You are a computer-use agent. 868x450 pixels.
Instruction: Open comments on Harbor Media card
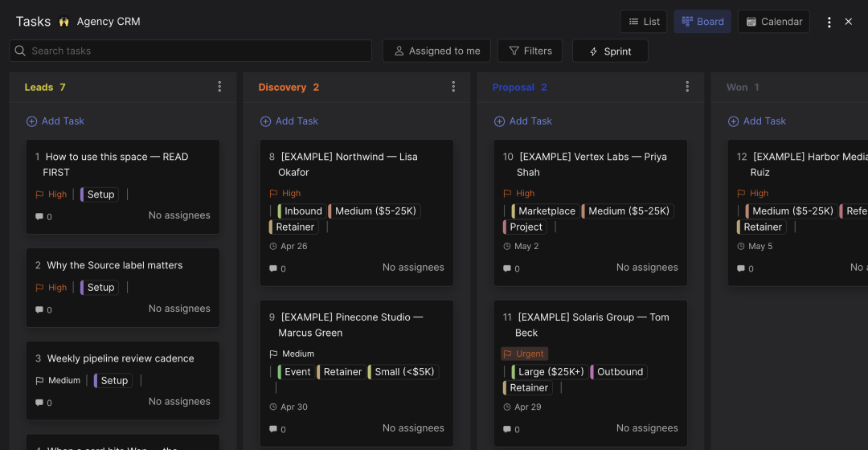tap(745, 269)
